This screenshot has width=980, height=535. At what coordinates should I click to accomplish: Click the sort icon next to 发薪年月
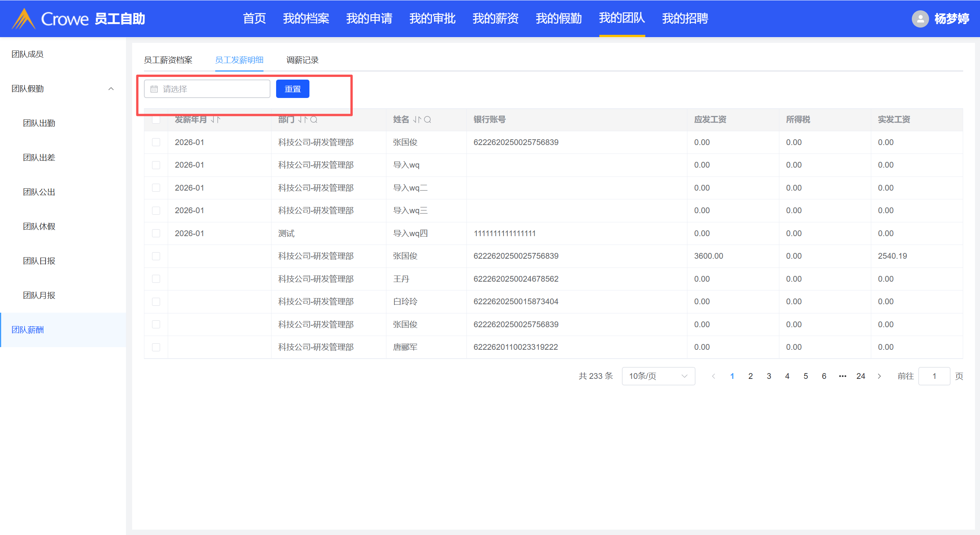tap(216, 120)
